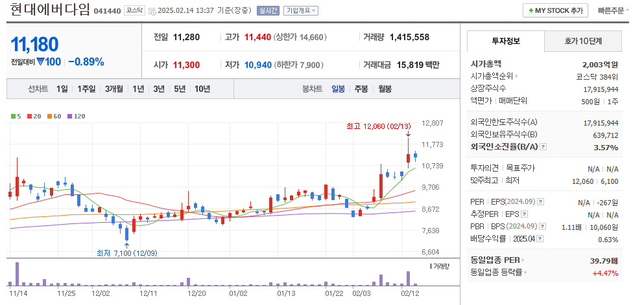Switch to the 호가10단계 tab
Viewport: 644px width, 305px height.
tap(583, 41)
